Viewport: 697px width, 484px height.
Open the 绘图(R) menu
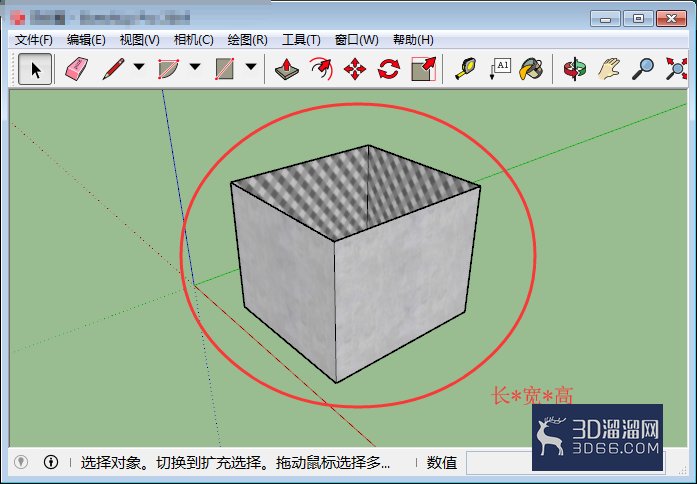click(247, 40)
